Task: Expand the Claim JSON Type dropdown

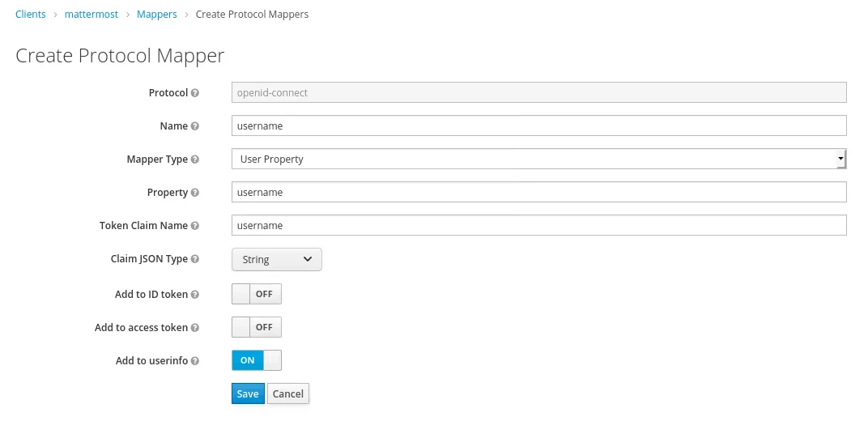Action: point(276,260)
